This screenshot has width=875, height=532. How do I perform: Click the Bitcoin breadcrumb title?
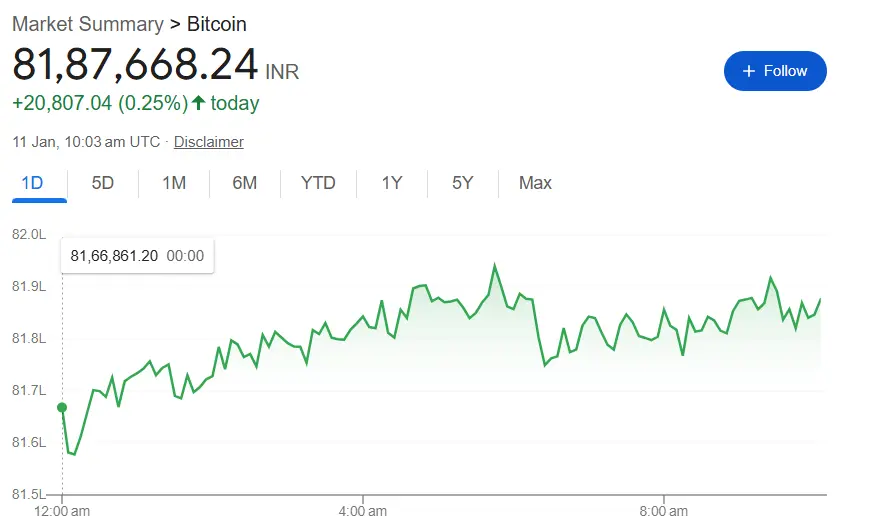pyautogui.click(x=217, y=24)
